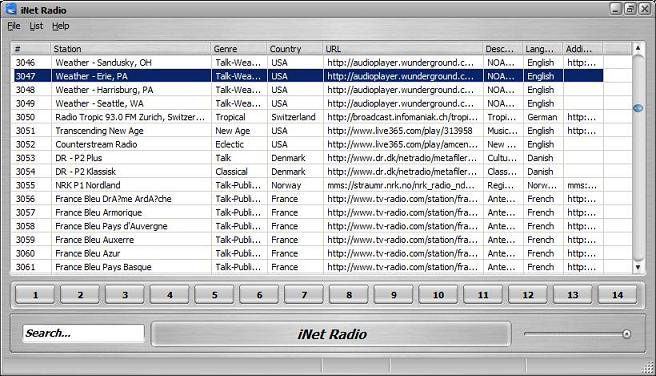
Task: Sort by the URL column header
Action: (x=403, y=49)
